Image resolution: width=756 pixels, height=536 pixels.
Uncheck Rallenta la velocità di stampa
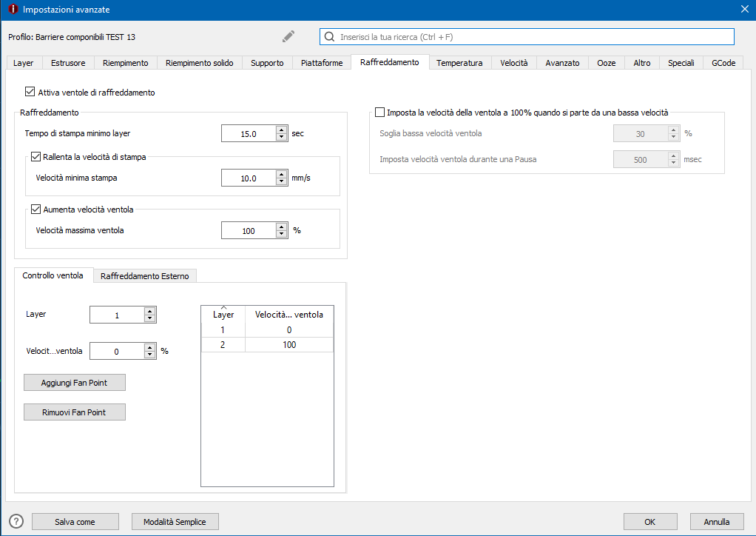coord(36,157)
